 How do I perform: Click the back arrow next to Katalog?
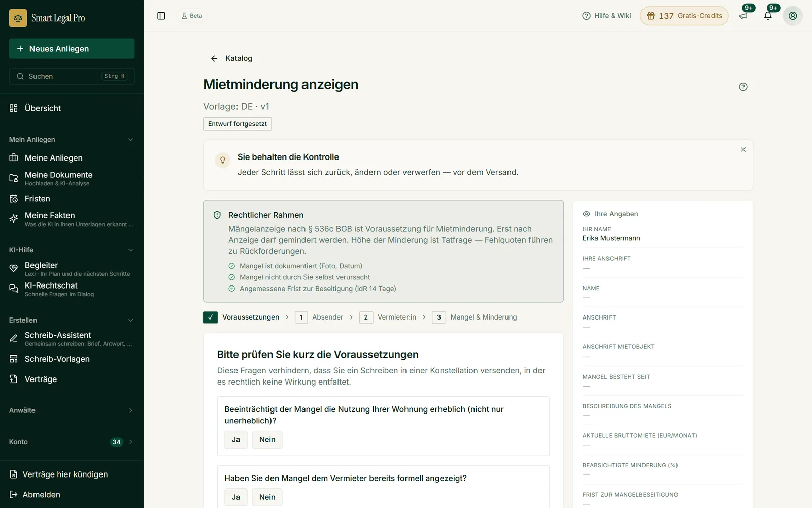pyautogui.click(x=214, y=58)
